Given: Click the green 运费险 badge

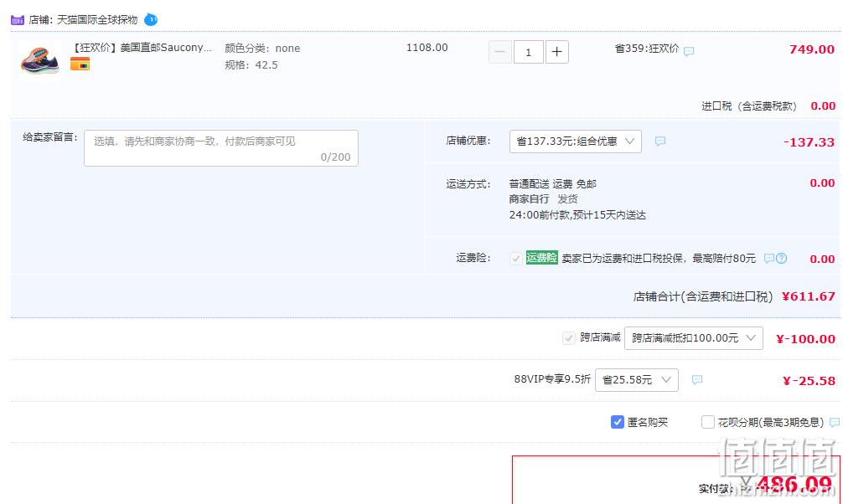Looking at the screenshot, I should click(x=541, y=257).
